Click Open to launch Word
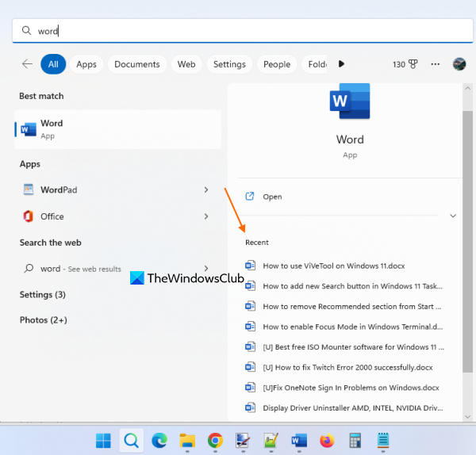 [x=272, y=197]
